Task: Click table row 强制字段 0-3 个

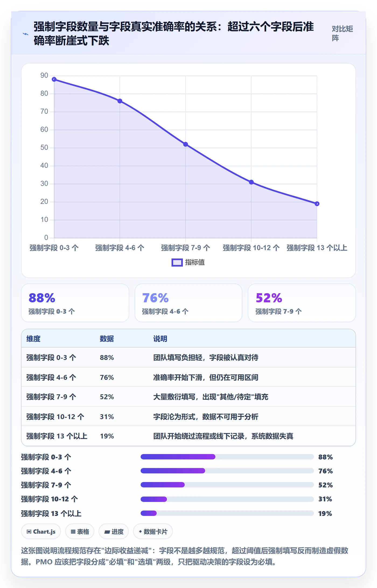Action: [x=188, y=357]
